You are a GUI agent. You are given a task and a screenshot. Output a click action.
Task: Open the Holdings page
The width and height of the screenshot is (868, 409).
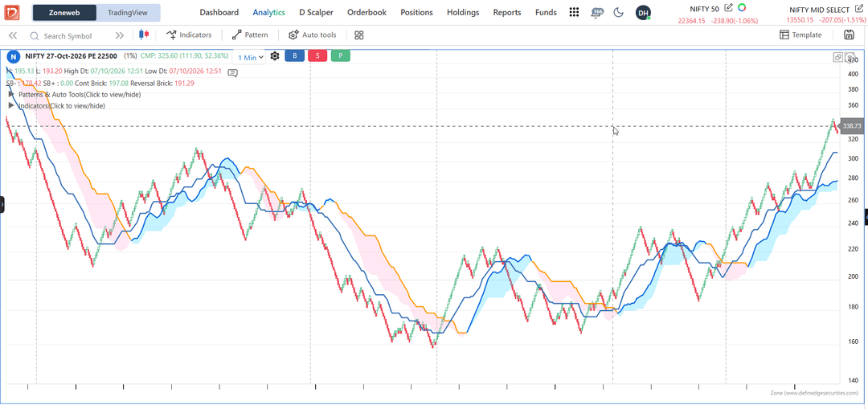[x=463, y=12]
